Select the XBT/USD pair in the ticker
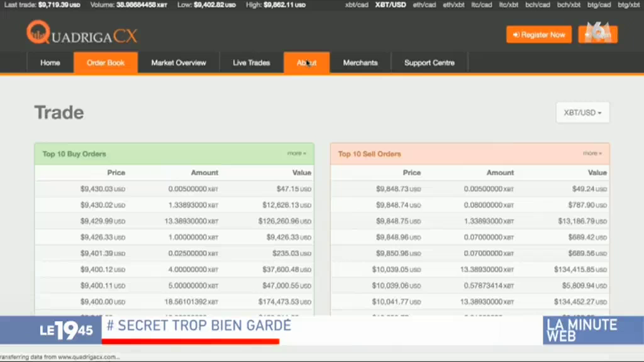644x362 pixels. tap(390, 5)
